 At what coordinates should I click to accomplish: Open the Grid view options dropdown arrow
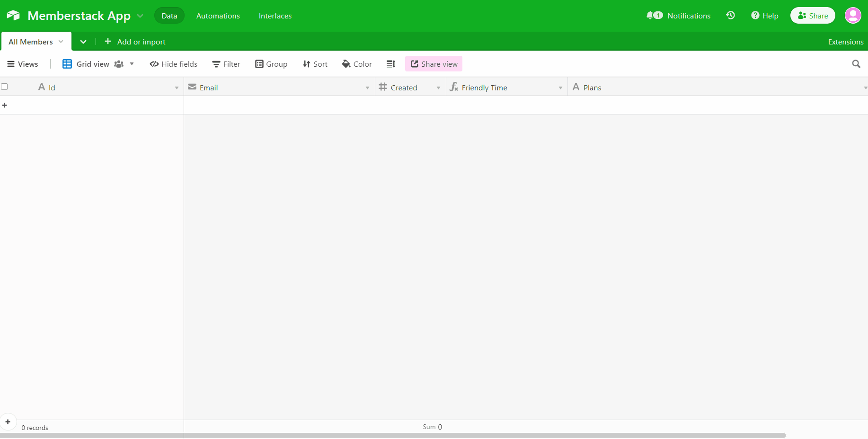click(x=132, y=64)
